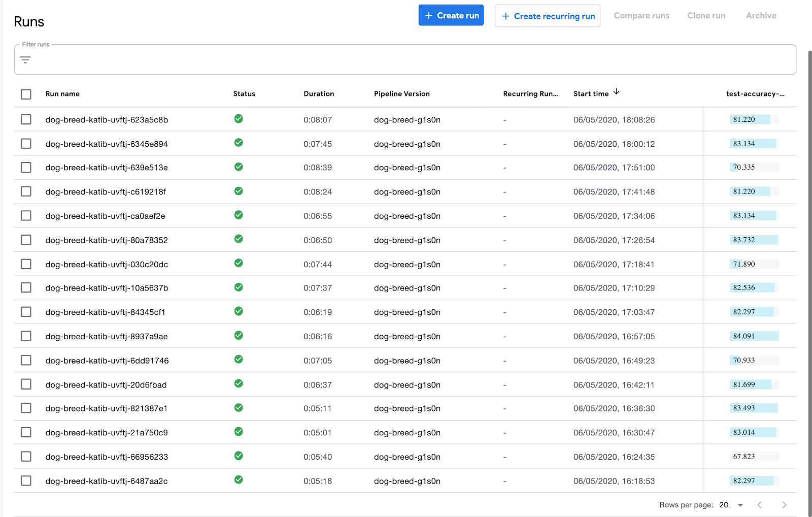Go to previous page of runs
The width and height of the screenshot is (812, 517).
pos(759,505)
